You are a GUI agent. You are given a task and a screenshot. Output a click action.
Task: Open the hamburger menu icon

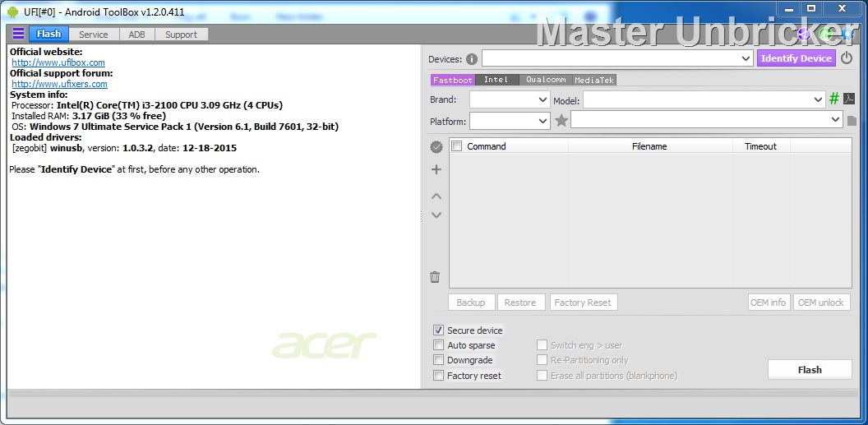(18, 34)
